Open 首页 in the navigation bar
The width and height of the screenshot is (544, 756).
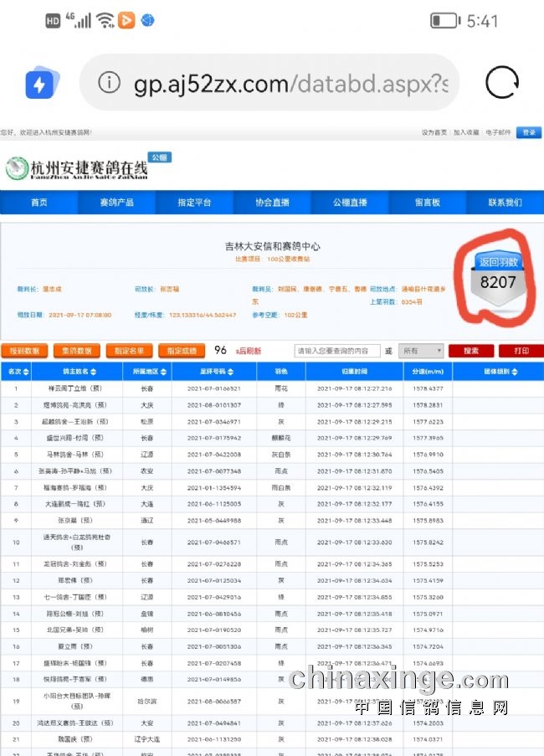(39, 203)
